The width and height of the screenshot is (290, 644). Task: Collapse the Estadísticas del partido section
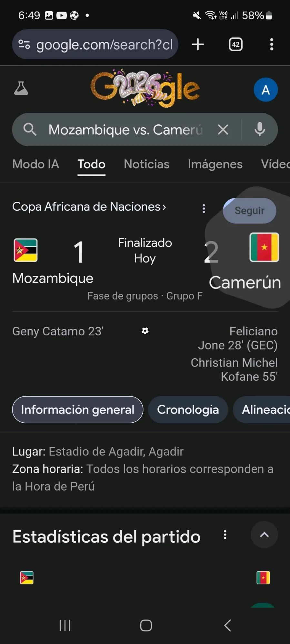264,535
